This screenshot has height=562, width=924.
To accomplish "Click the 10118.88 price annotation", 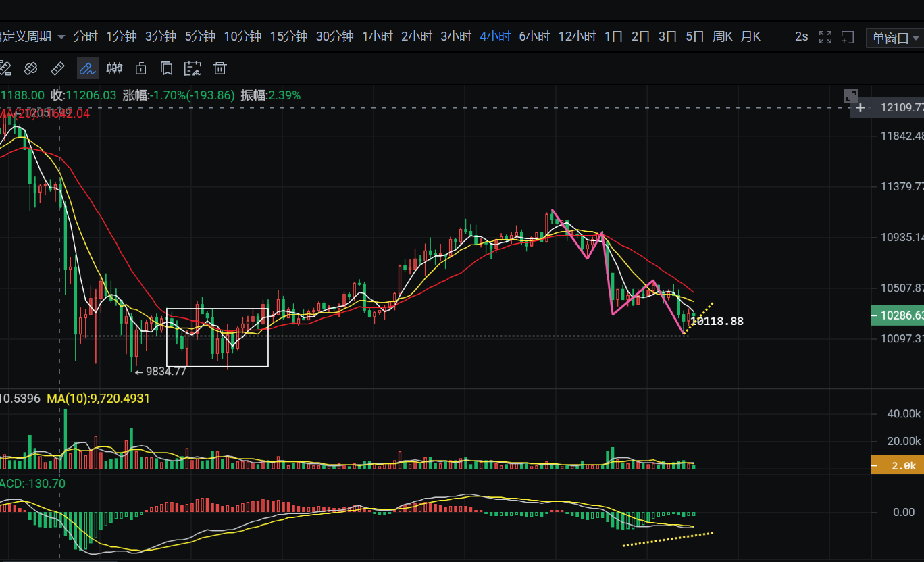I will pyautogui.click(x=717, y=322).
